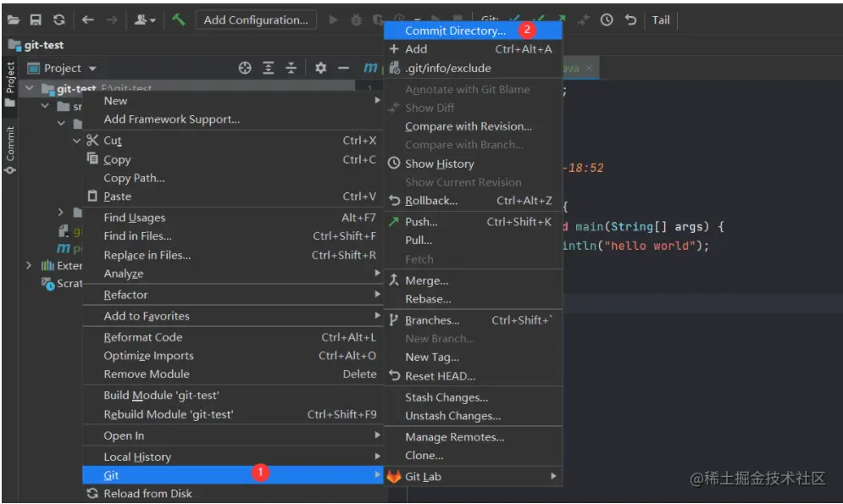Click the Open folder toolbar icon
This screenshot has width=843, height=504.
click(x=14, y=19)
